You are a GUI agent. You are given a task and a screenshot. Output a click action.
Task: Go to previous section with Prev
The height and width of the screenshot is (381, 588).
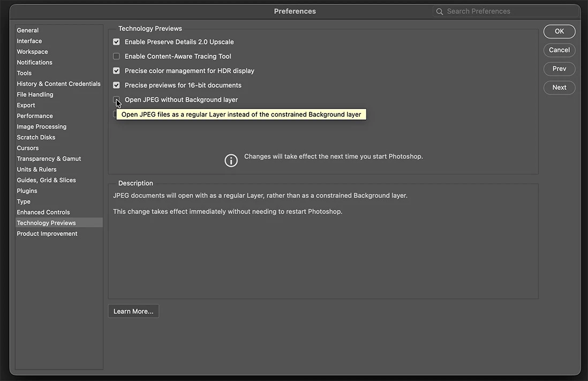click(x=559, y=69)
